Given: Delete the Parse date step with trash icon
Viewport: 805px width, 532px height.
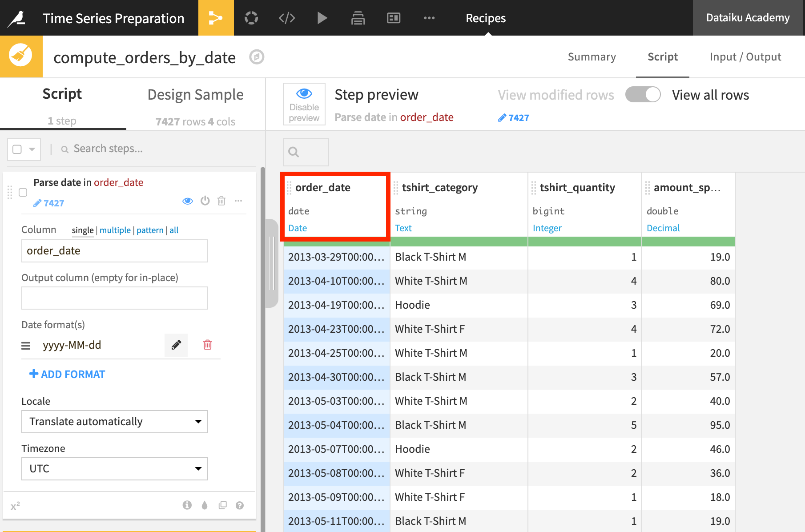Looking at the screenshot, I should (221, 201).
